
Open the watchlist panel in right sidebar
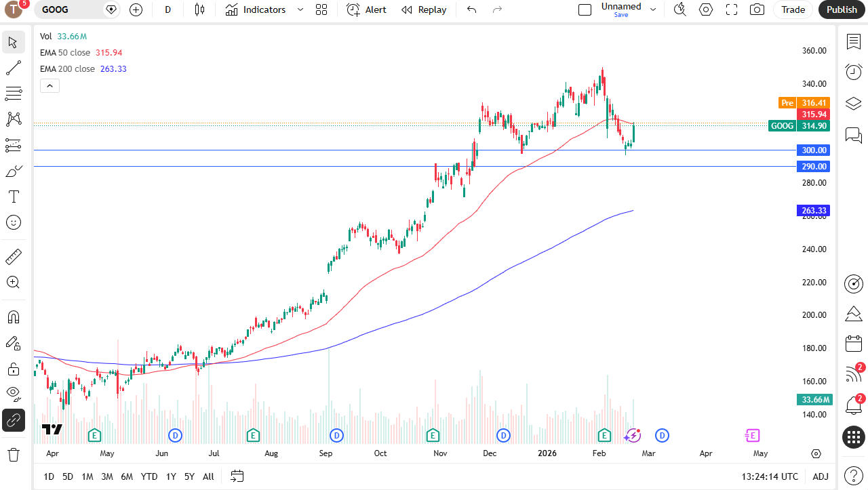click(x=854, y=42)
